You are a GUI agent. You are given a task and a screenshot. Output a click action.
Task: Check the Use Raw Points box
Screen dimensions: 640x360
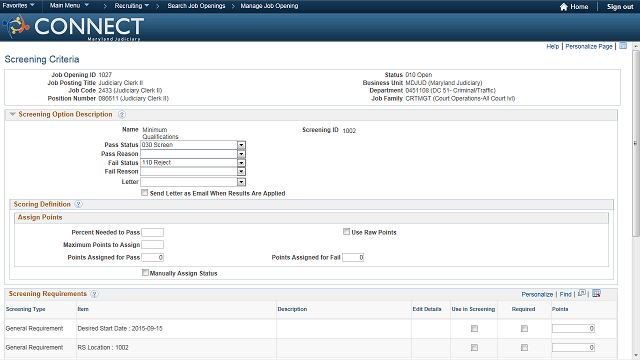click(346, 231)
